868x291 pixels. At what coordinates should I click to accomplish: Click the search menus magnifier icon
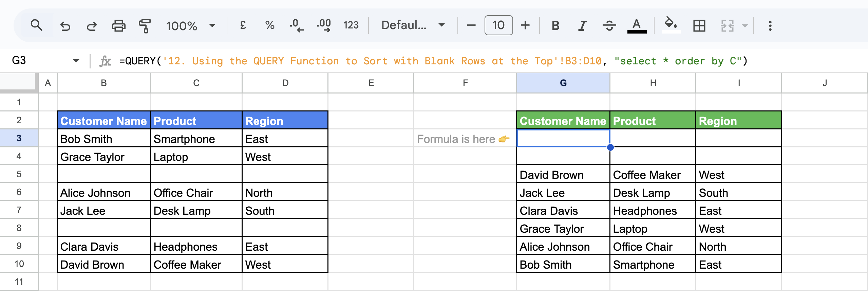[36, 25]
